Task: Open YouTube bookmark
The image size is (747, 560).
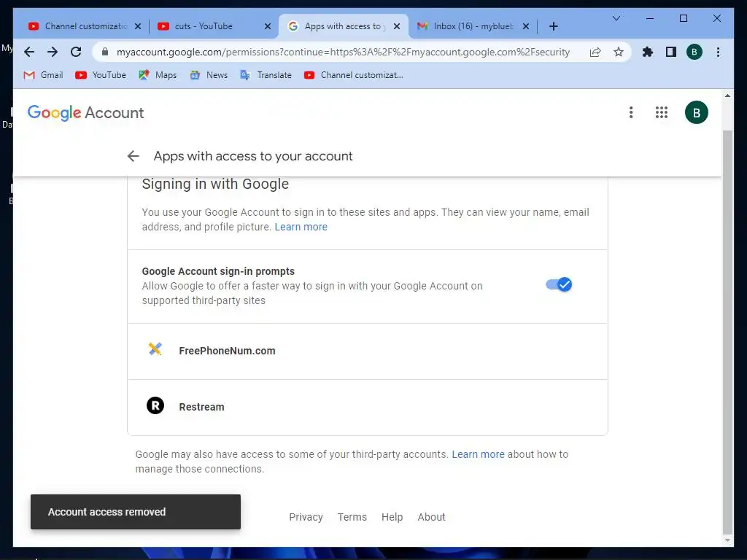Action: (x=101, y=75)
